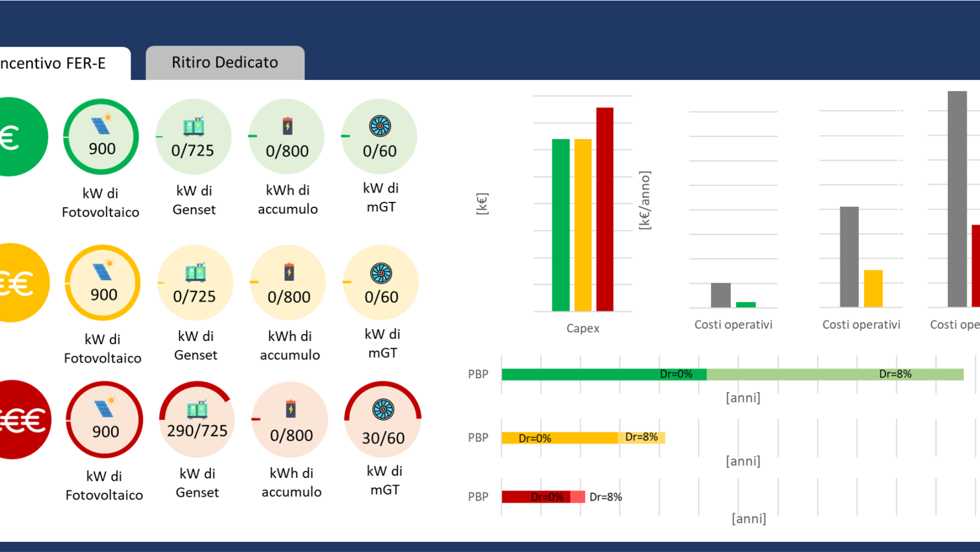Click the small green operating cost bar
980x552 pixels.
(x=746, y=305)
